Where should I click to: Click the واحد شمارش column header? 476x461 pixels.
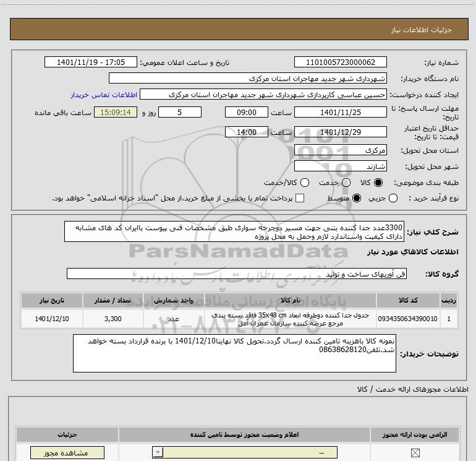(x=174, y=300)
